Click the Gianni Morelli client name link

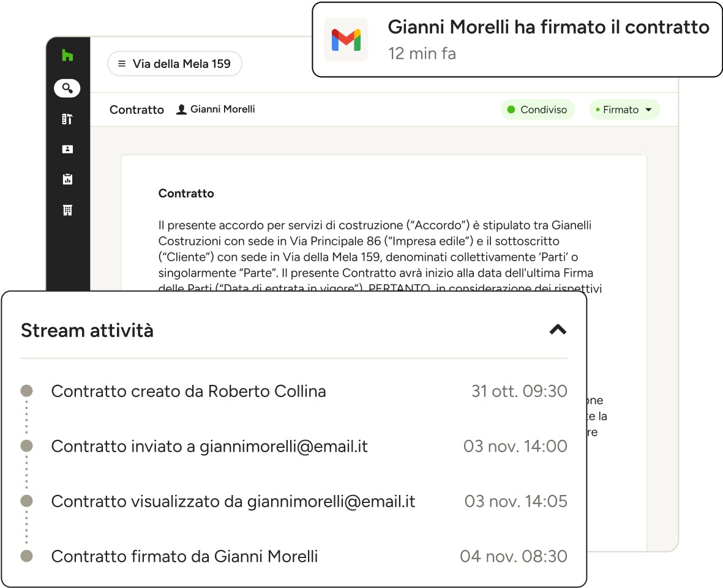click(x=222, y=110)
